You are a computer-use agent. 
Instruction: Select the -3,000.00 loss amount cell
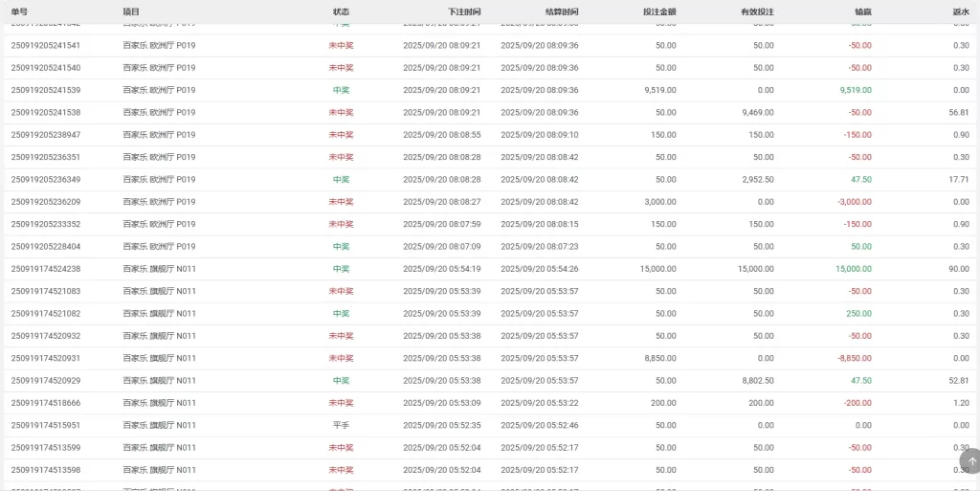coord(854,202)
